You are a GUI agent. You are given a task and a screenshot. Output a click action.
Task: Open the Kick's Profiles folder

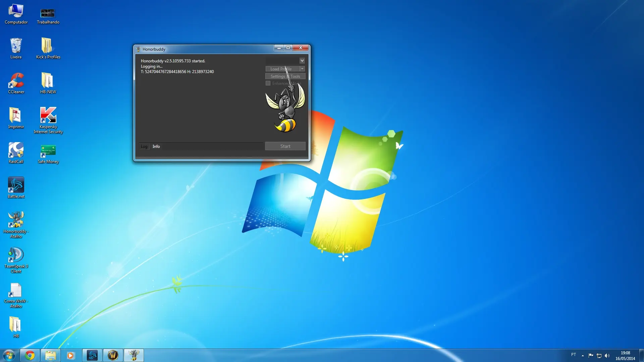tap(48, 49)
